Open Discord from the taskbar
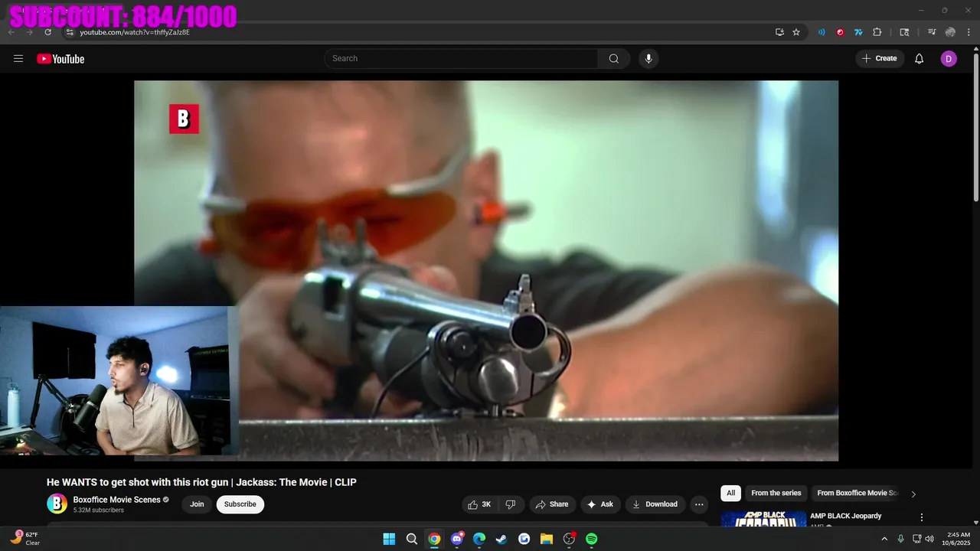 (457, 539)
